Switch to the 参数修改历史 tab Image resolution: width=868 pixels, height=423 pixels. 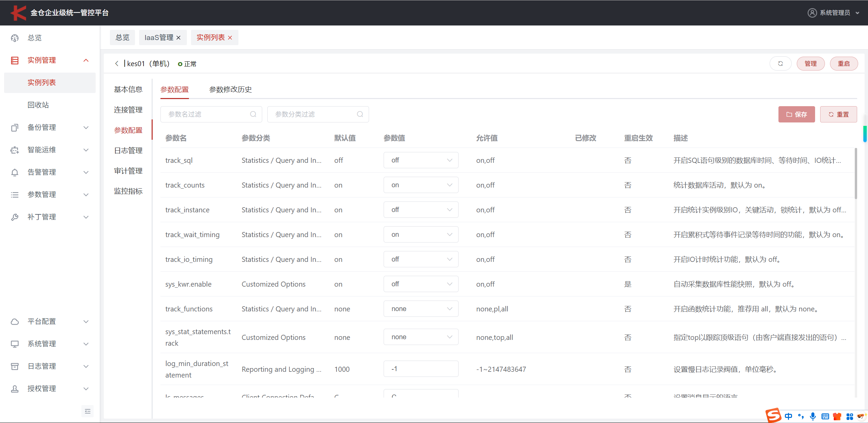click(x=230, y=90)
